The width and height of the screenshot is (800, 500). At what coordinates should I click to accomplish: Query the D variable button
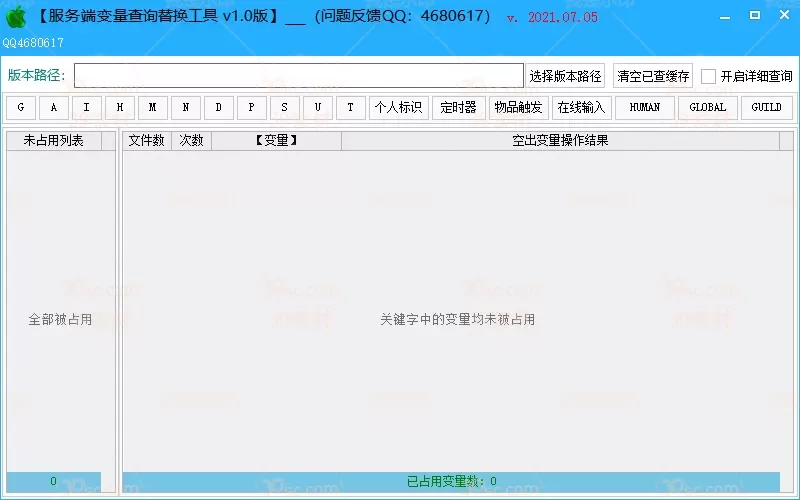pyautogui.click(x=218, y=108)
